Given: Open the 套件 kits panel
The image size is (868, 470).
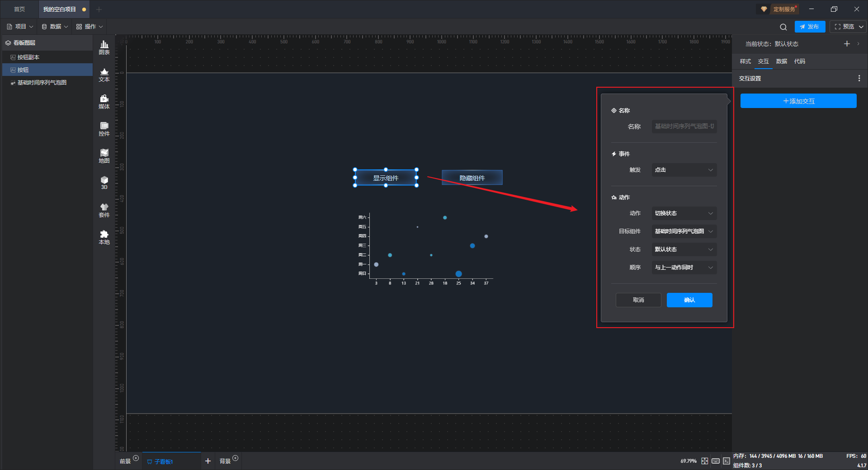Looking at the screenshot, I should [104, 210].
